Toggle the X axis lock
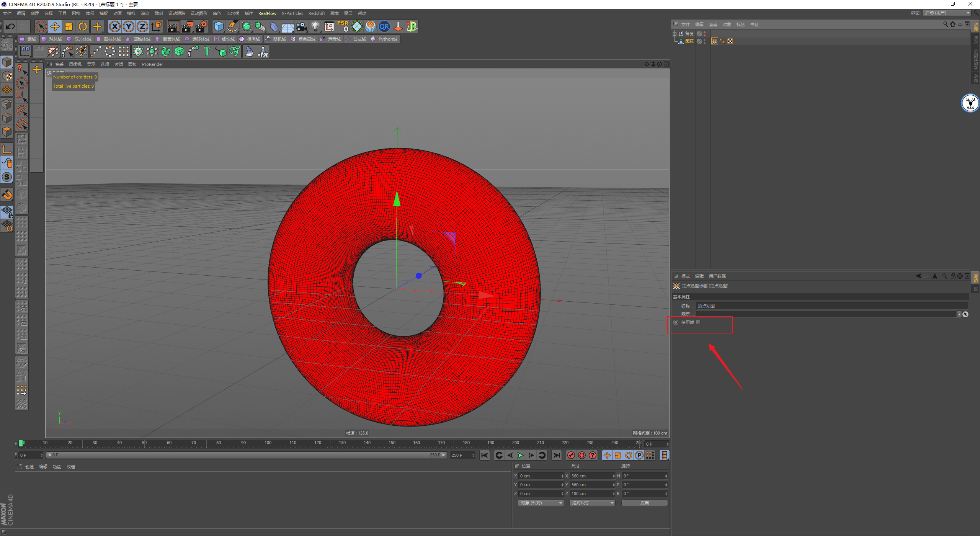This screenshot has width=980, height=536. (115, 26)
